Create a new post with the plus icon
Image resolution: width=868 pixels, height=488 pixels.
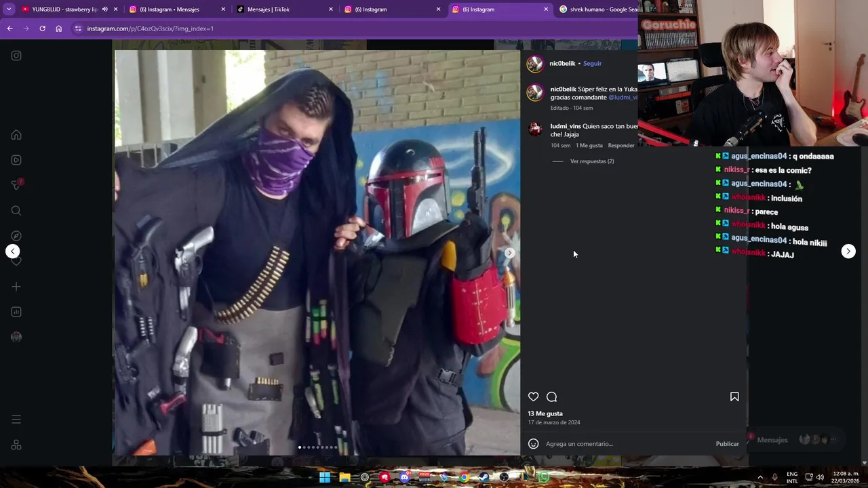coord(16,287)
